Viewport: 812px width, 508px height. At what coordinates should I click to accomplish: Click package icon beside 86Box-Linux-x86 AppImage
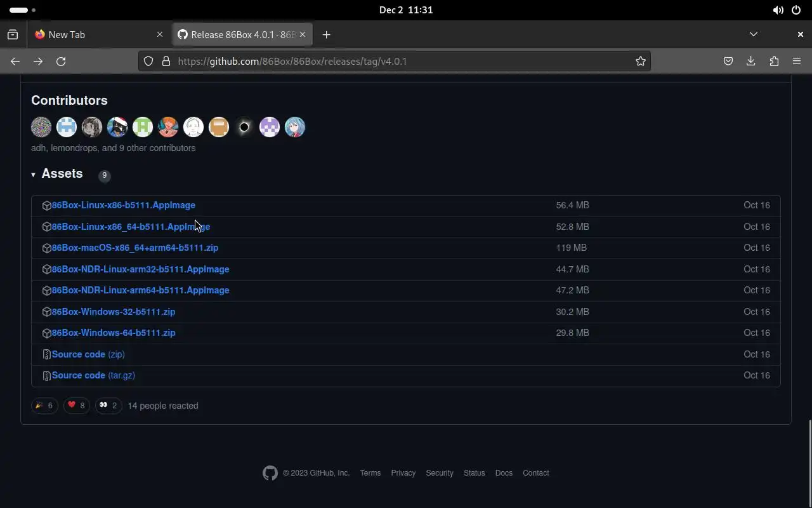click(x=46, y=206)
